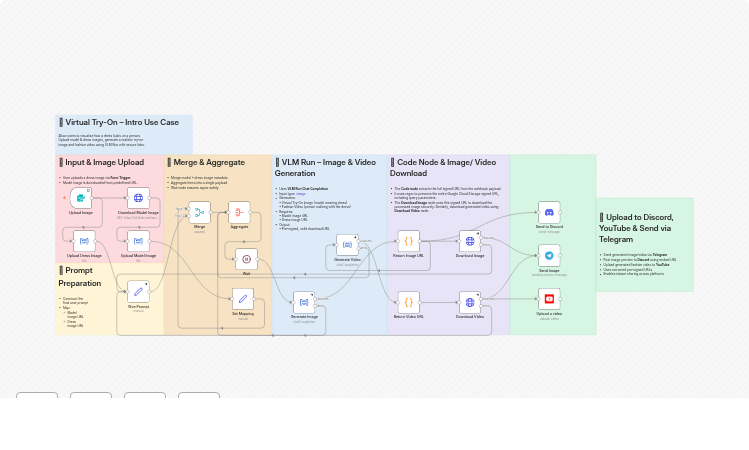Open the Set Mapping node
This screenshot has width=749, height=450.
(242, 299)
